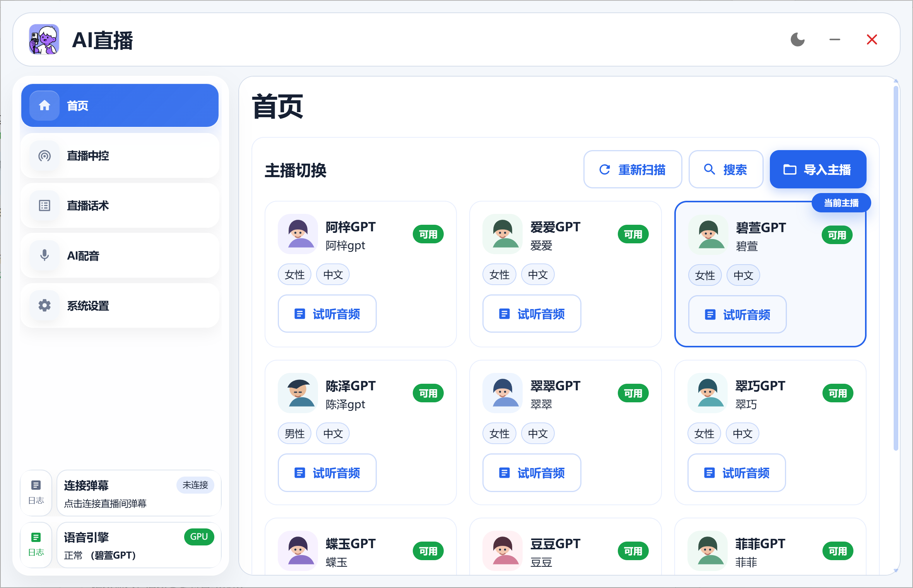Click 重新扫描 to rescan anchors

tap(633, 169)
